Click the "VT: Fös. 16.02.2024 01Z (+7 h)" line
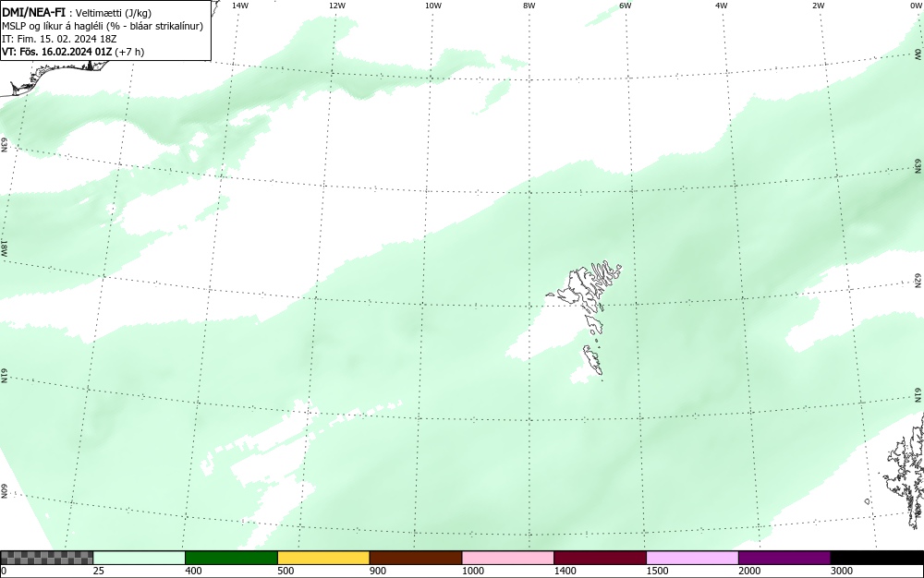924x578 pixels. click(73, 52)
